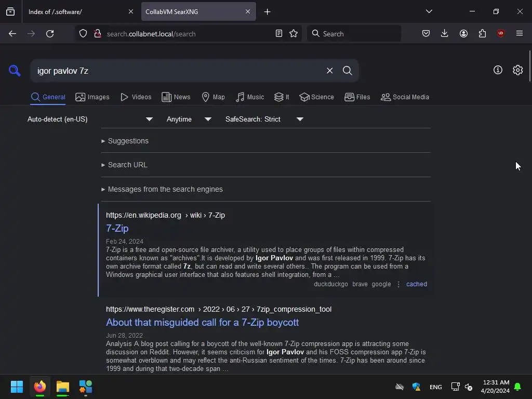Submit the search with magnifier button
The height and width of the screenshot is (399, 532).
click(x=347, y=71)
